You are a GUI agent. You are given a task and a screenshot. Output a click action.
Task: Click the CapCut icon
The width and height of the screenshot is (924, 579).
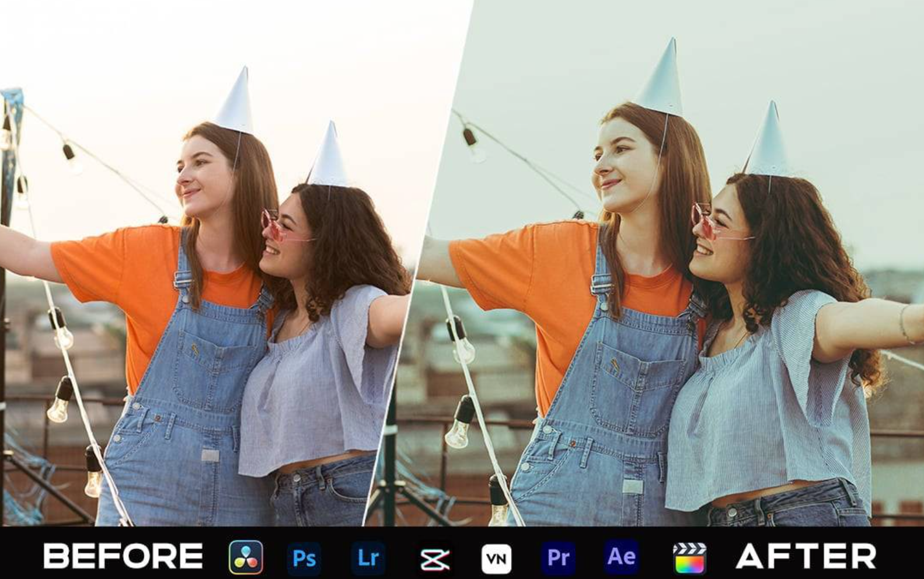pyautogui.click(x=434, y=560)
